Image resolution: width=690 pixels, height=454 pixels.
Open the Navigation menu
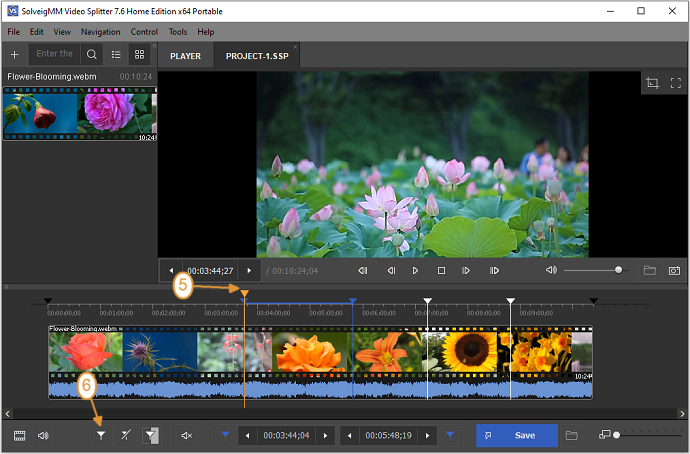[x=100, y=32]
